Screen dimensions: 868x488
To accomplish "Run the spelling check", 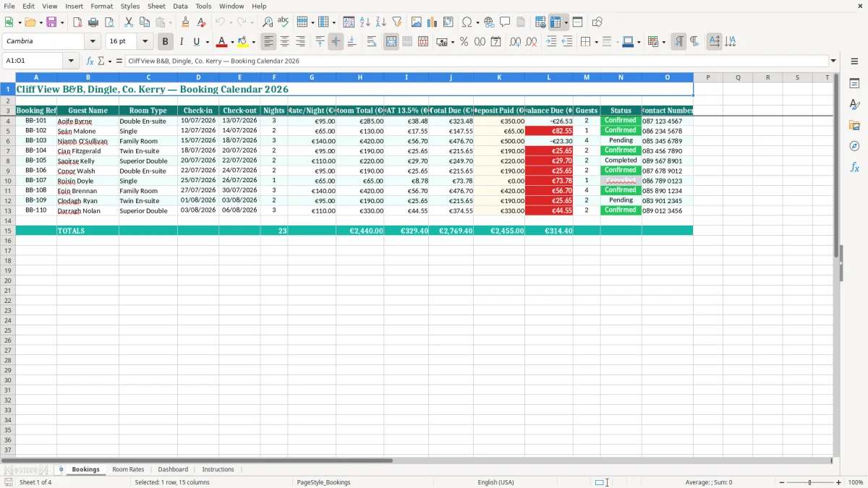I will (283, 22).
